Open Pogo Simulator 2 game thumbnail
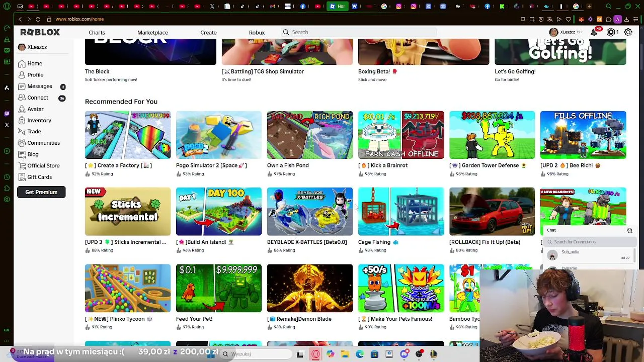Viewport: 644px width, 362px height. pos(219,135)
